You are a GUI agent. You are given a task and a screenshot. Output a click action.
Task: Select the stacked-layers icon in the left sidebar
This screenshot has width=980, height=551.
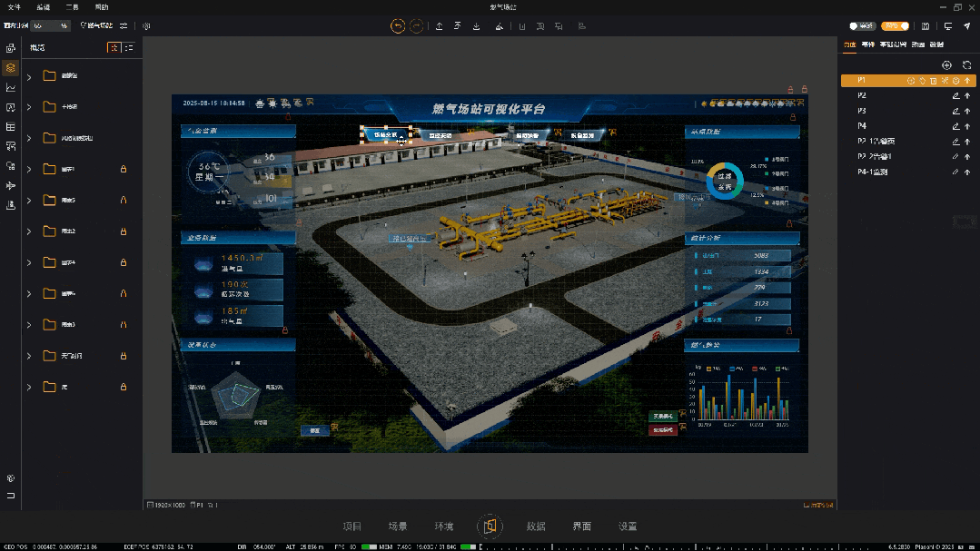coord(11,67)
